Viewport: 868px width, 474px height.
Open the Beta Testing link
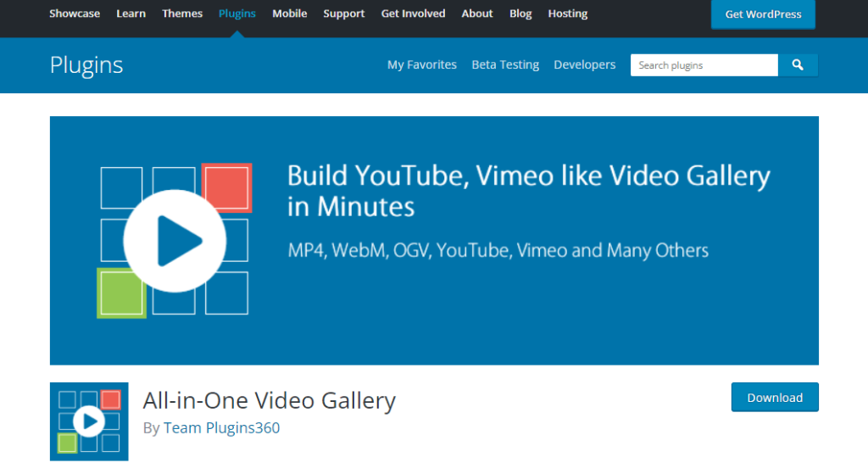pyautogui.click(x=505, y=64)
